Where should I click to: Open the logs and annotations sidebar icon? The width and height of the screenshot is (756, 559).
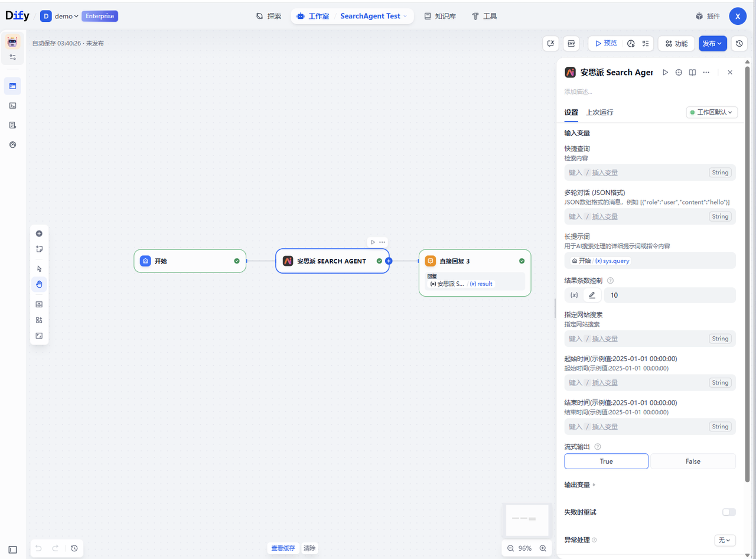click(12, 125)
